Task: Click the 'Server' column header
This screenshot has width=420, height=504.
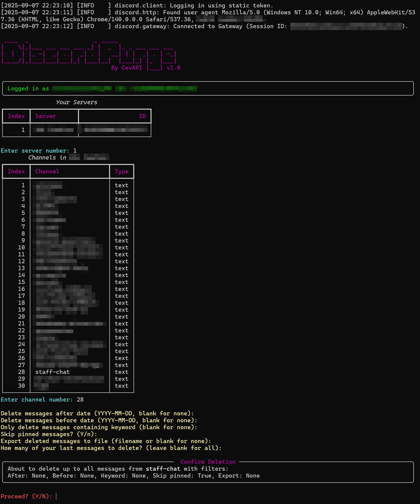Action: click(46, 116)
